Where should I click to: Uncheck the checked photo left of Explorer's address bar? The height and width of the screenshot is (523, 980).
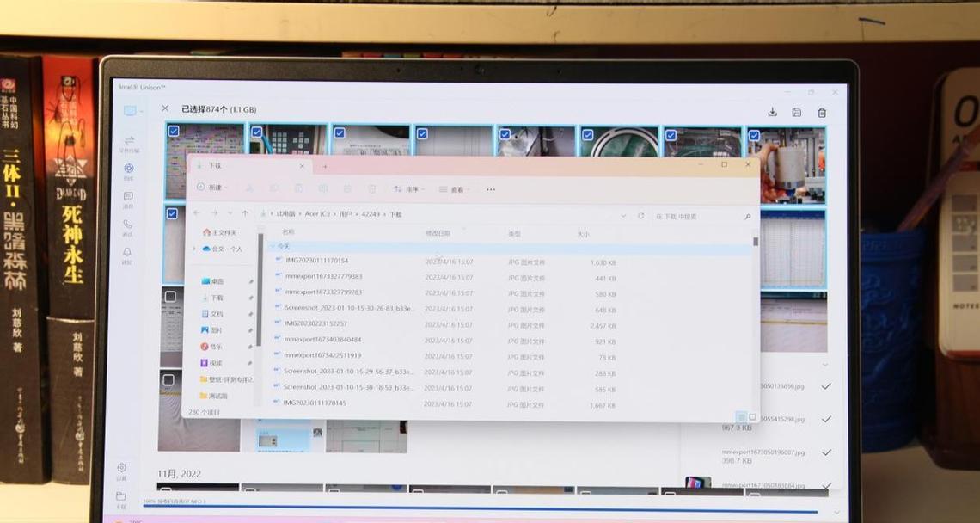[173, 213]
